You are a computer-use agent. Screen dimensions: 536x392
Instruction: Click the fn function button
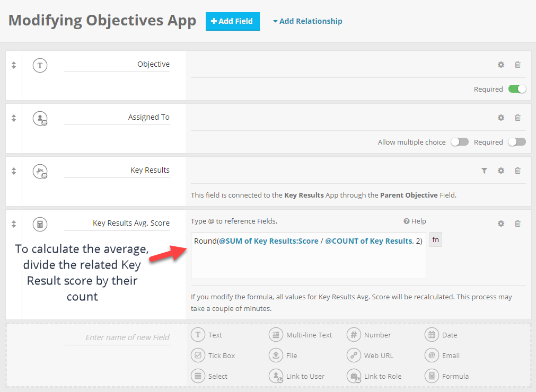[x=435, y=240]
